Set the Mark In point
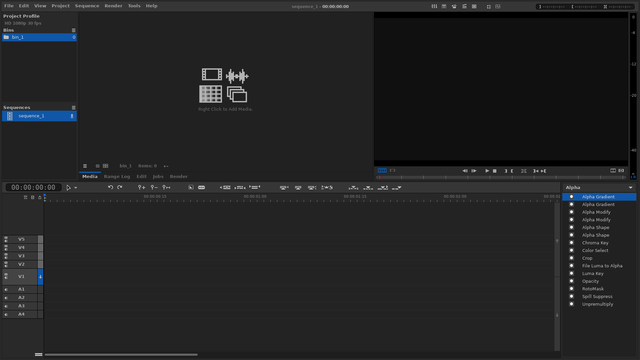The image size is (640, 360). 506,171
